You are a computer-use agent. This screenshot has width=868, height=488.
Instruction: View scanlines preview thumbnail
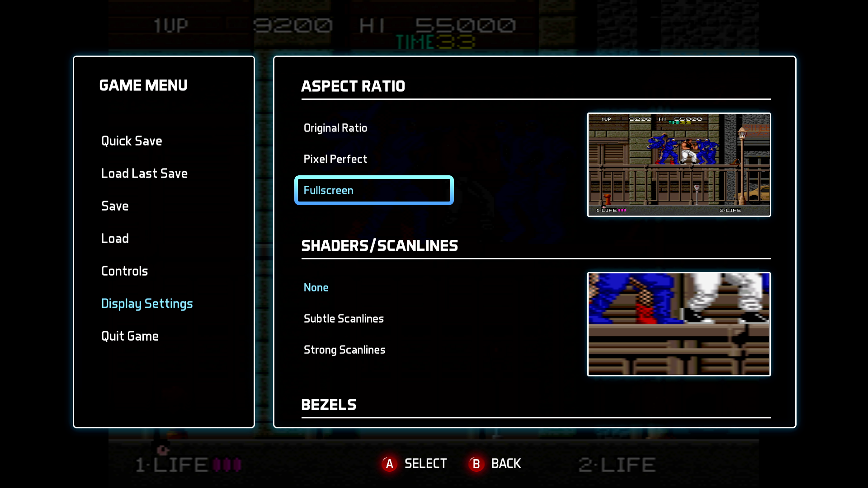pos(678,324)
